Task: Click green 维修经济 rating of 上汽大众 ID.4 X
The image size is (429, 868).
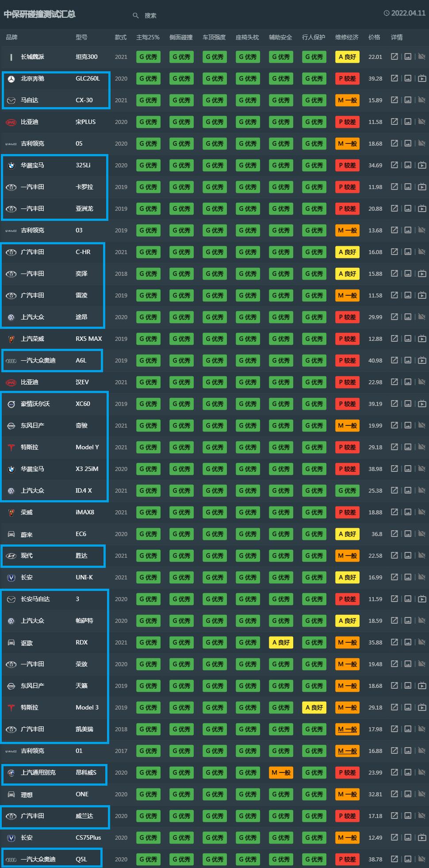Action: pyautogui.click(x=347, y=490)
